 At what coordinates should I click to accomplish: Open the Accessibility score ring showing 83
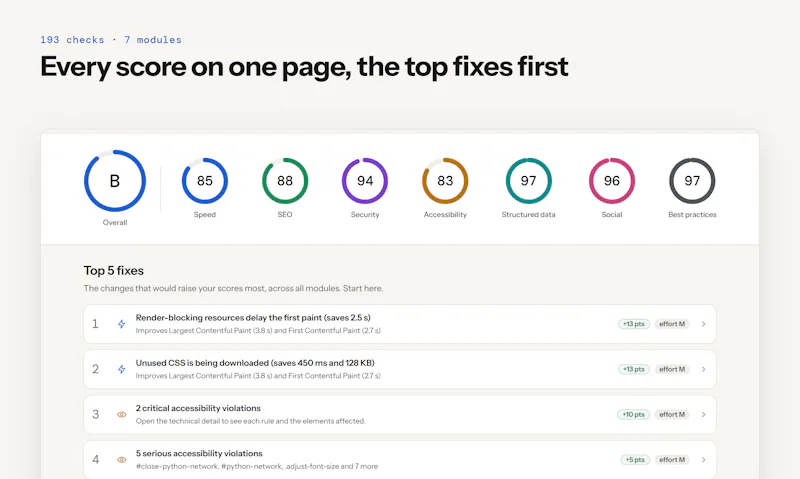coord(445,181)
